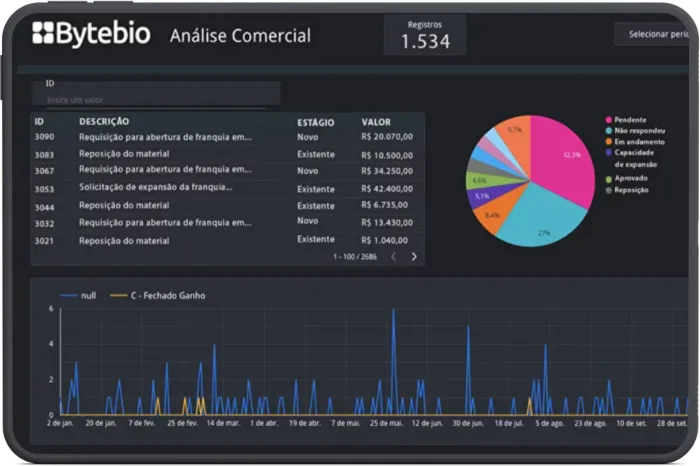Sort table by ESTÁGIO column header
The width and height of the screenshot is (700, 466).
[316, 122]
